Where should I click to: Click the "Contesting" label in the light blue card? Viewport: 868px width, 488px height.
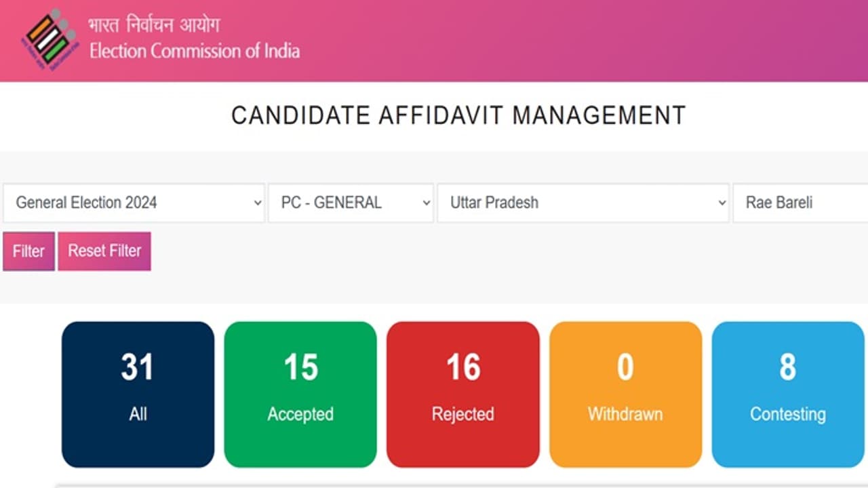pyautogui.click(x=787, y=413)
